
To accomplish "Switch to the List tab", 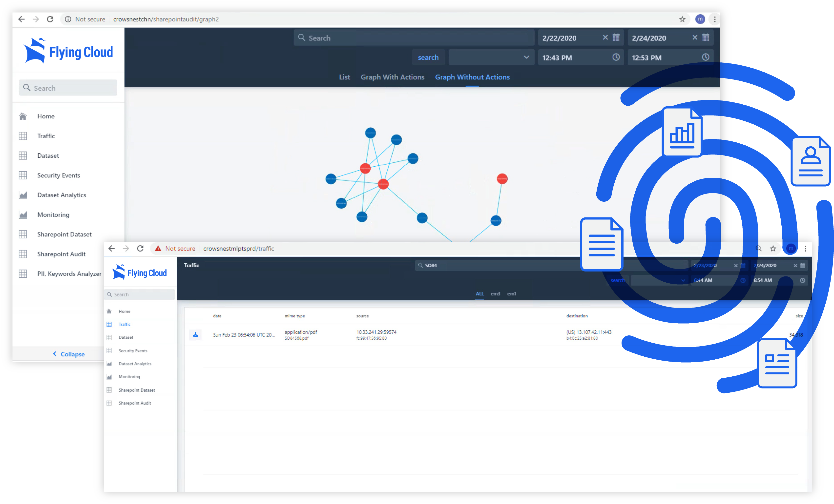I will (344, 77).
